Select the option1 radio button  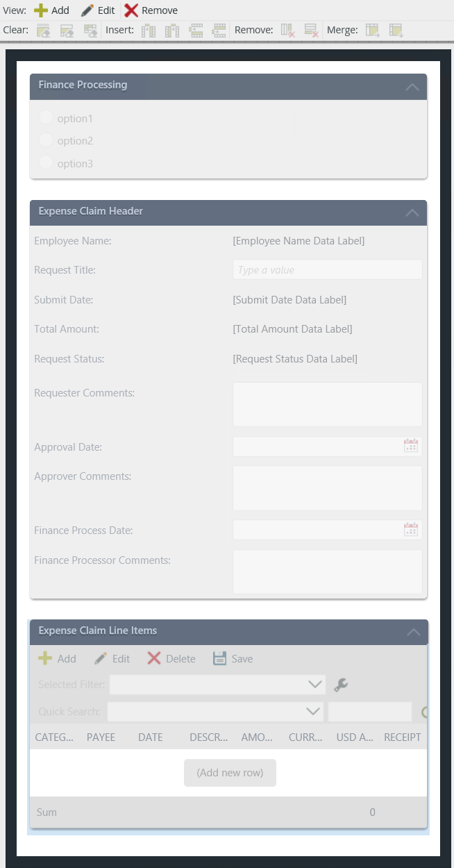pos(45,117)
